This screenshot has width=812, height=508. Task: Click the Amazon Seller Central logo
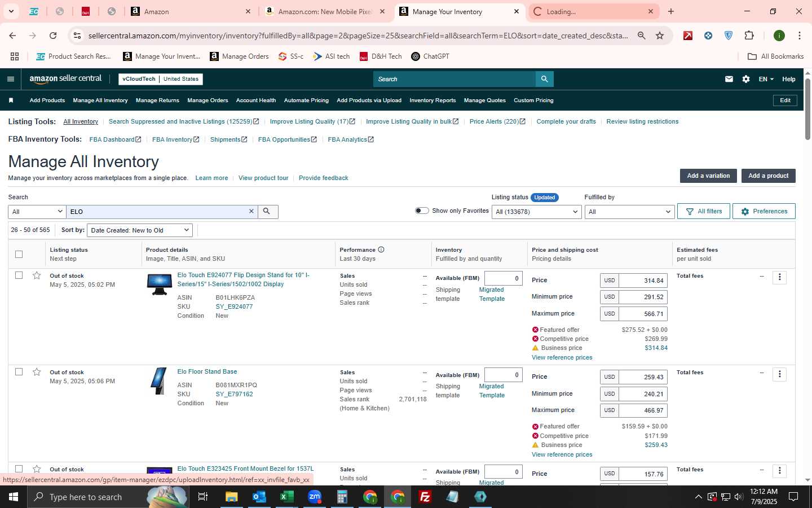(x=65, y=79)
